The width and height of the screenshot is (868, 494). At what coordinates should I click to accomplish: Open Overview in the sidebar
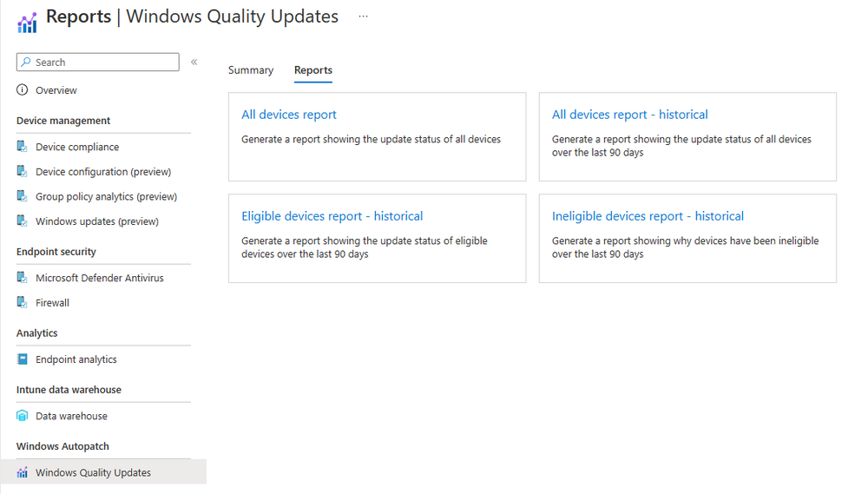pyautogui.click(x=56, y=90)
